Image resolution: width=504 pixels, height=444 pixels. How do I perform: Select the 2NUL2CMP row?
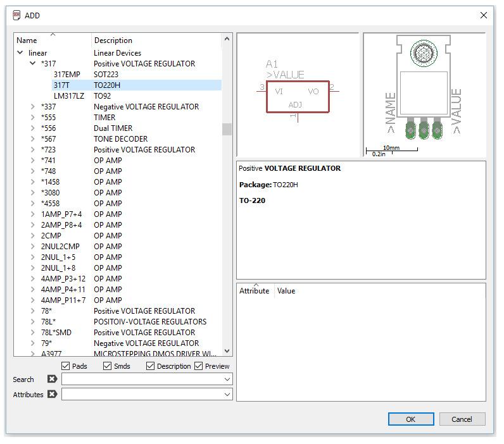(x=130, y=246)
